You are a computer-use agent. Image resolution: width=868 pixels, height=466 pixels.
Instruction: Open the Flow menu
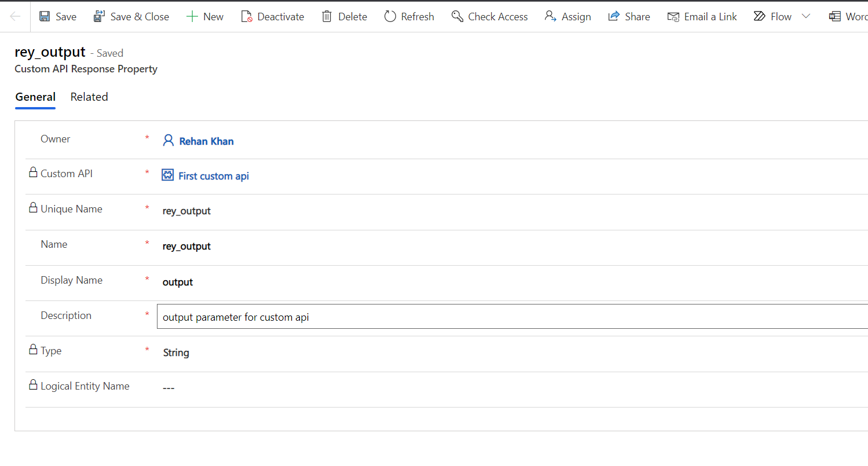[773, 17]
